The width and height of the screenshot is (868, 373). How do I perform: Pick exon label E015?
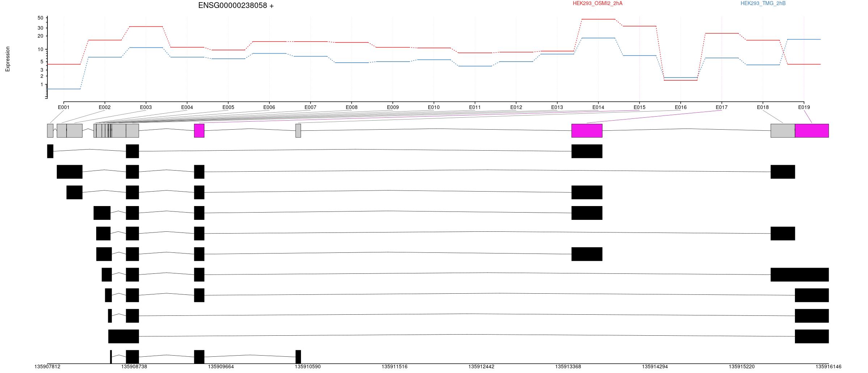[639, 107]
